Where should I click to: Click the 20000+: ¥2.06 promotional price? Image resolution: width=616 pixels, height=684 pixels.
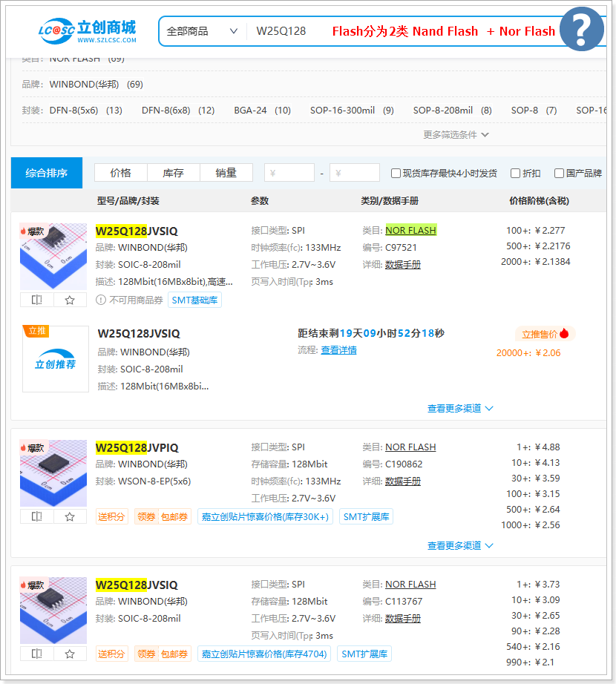click(528, 353)
